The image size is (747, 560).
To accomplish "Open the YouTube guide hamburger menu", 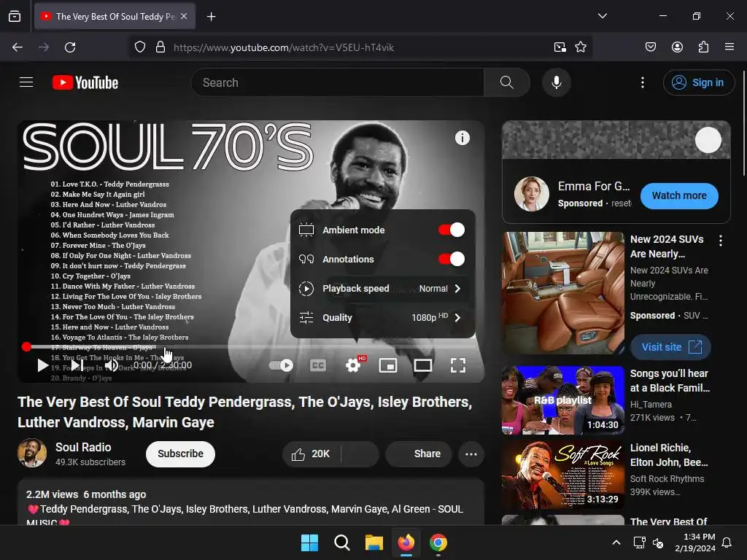I will coord(26,82).
